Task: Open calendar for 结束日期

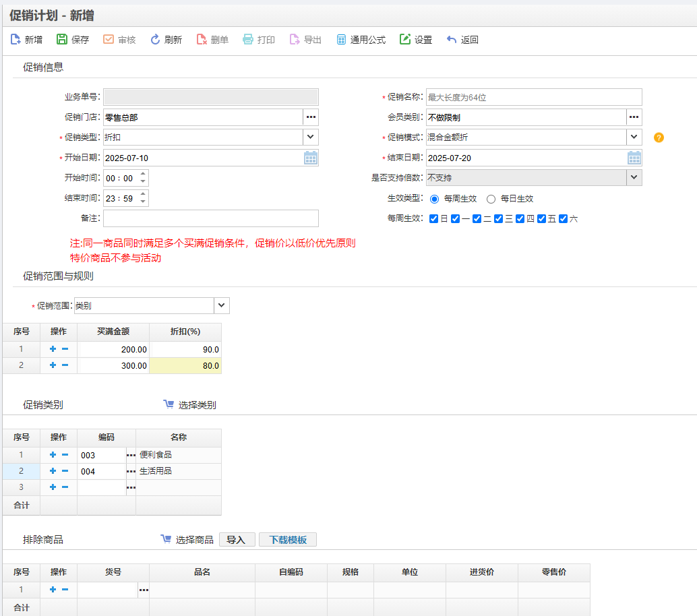Action: tap(634, 158)
